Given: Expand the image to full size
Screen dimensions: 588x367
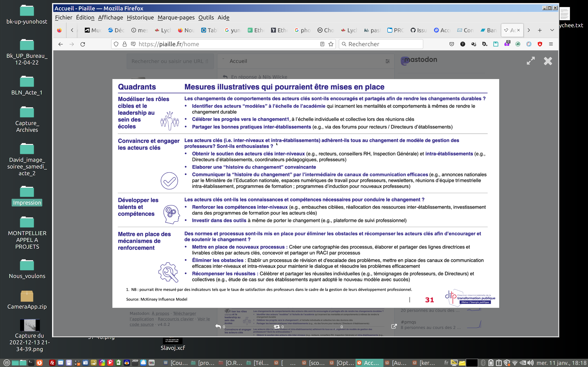Looking at the screenshot, I should [x=531, y=61].
